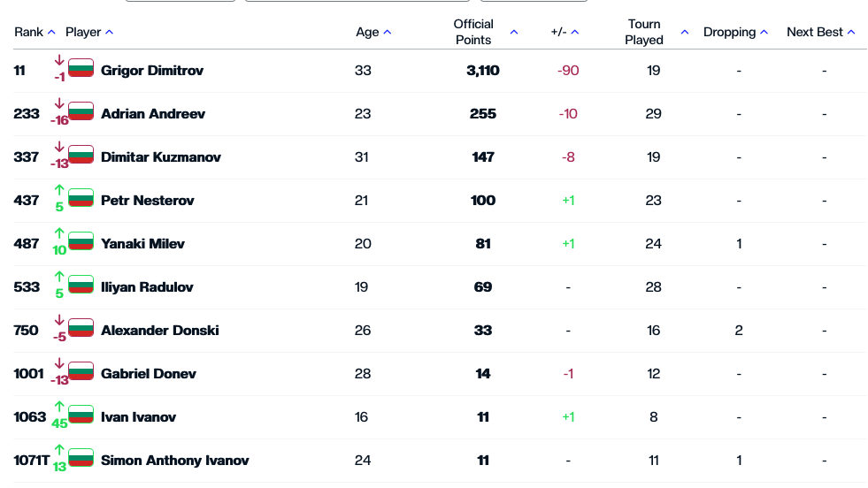Viewport: 868px width, 488px height.
Task: Click the flag beside Ivan Ivanov
Action: point(81,415)
